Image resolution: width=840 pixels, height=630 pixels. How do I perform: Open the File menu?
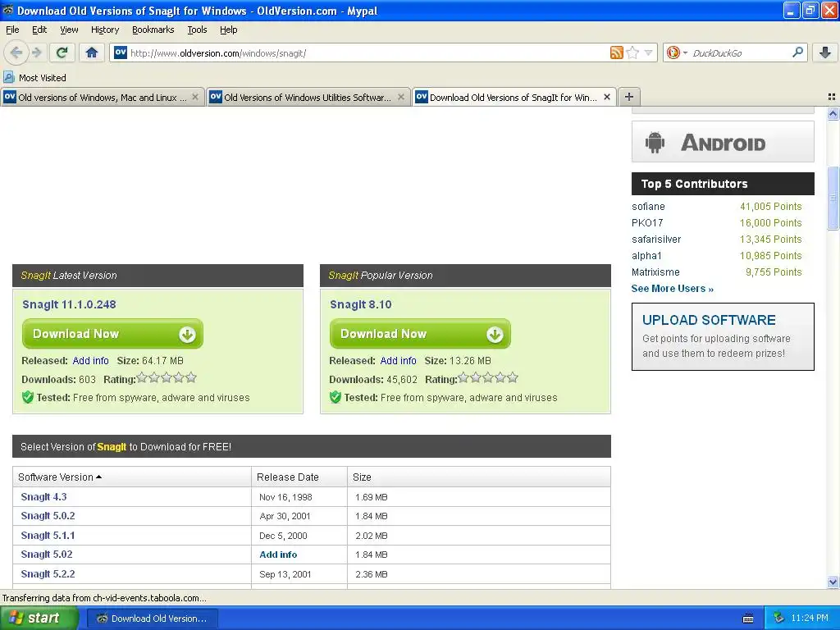point(12,30)
